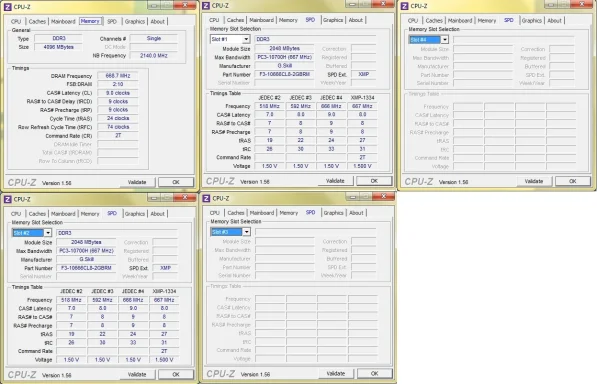Click Validate in the Slot #1 window
597x384 pixels.
pos(335,181)
